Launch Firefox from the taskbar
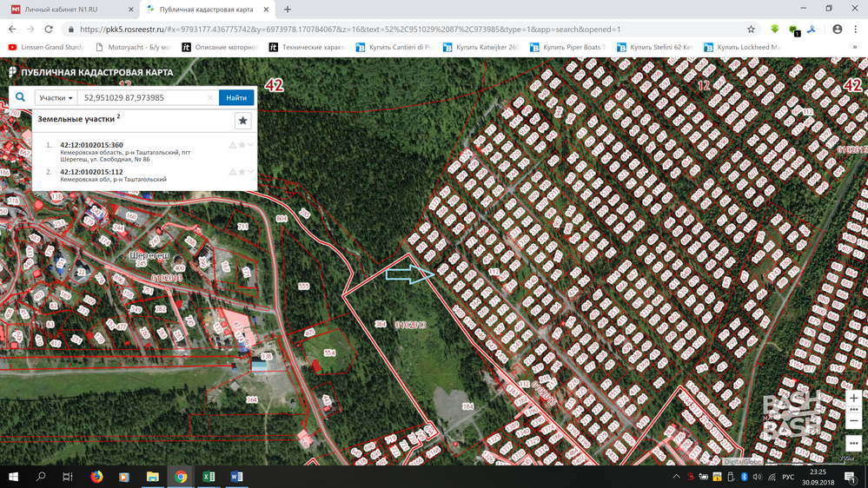The image size is (868, 488). pyautogui.click(x=96, y=477)
